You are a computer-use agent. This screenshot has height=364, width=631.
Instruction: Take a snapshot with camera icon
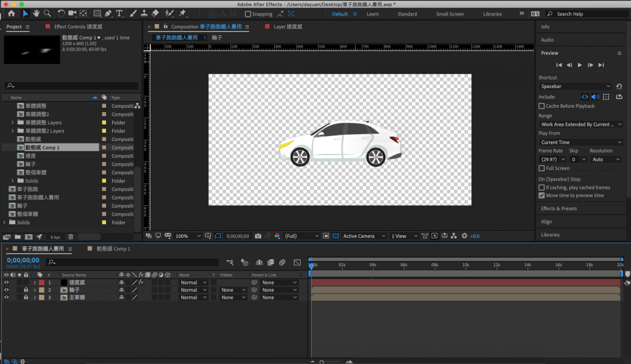pyautogui.click(x=258, y=236)
